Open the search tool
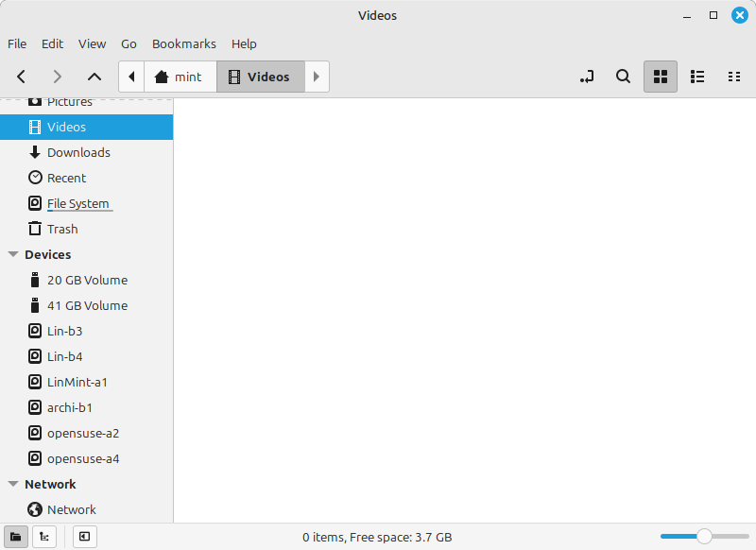Screen dimensions: 756x550 [623, 77]
